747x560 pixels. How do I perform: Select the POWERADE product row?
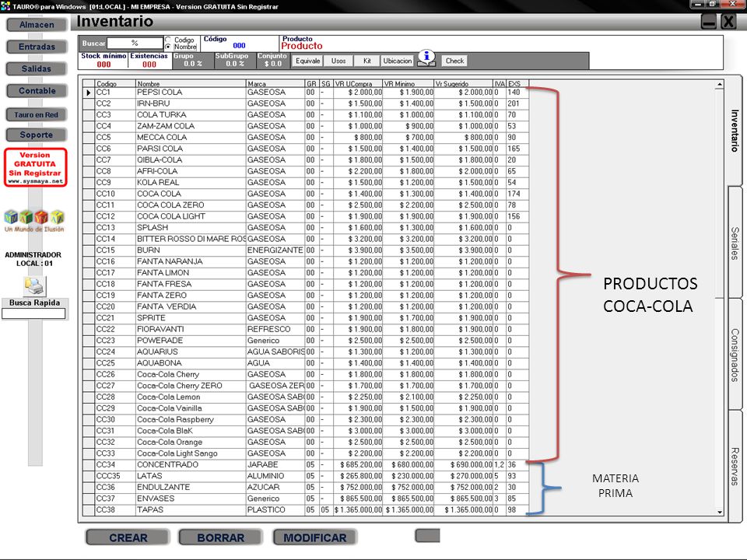[x=305, y=341]
